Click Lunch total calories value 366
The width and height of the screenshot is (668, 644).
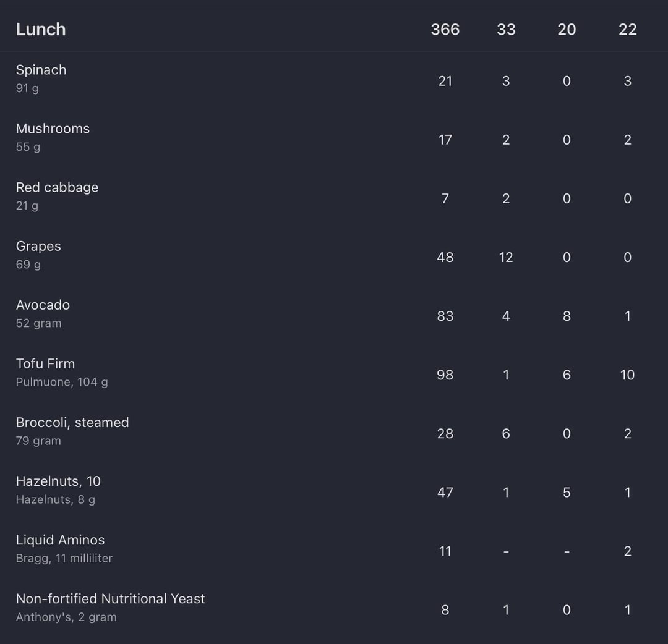pyautogui.click(x=445, y=29)
